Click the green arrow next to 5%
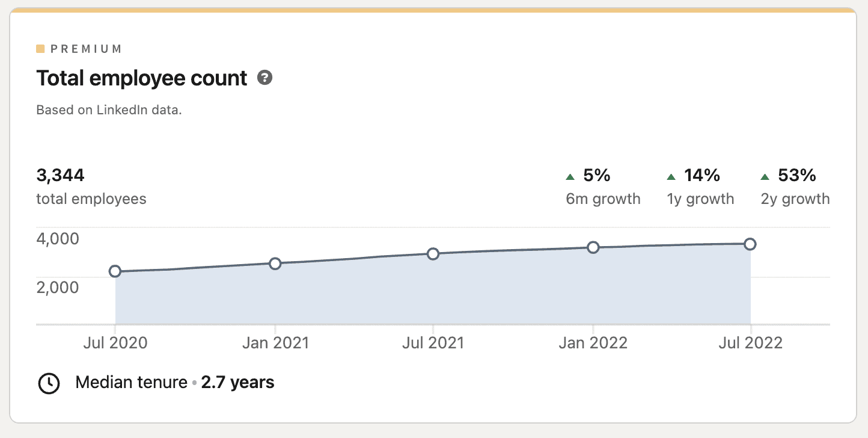 (569, 176)
